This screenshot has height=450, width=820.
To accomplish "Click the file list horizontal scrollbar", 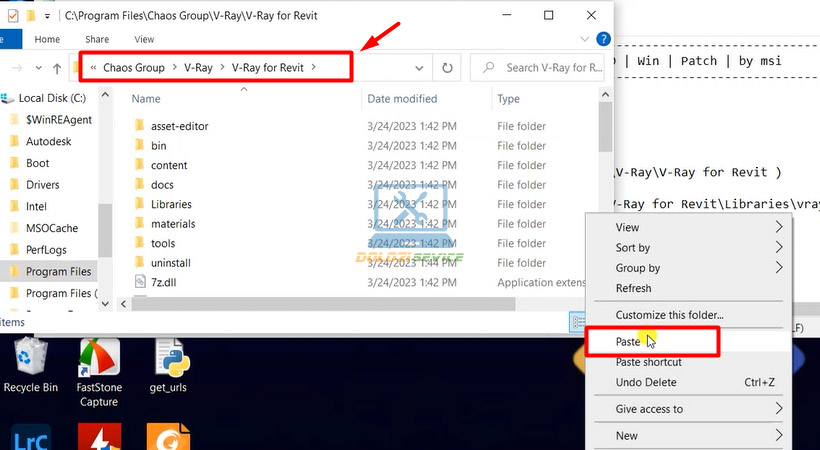I will pos(323,304).
